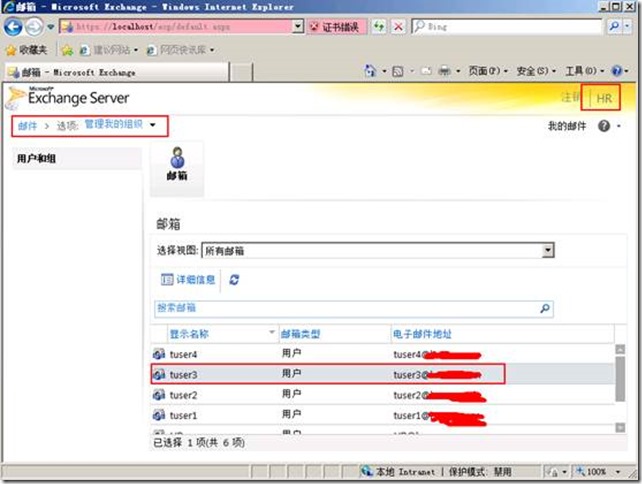Click the HR user name
Screen dimensions: 642x484
(604, 98)
